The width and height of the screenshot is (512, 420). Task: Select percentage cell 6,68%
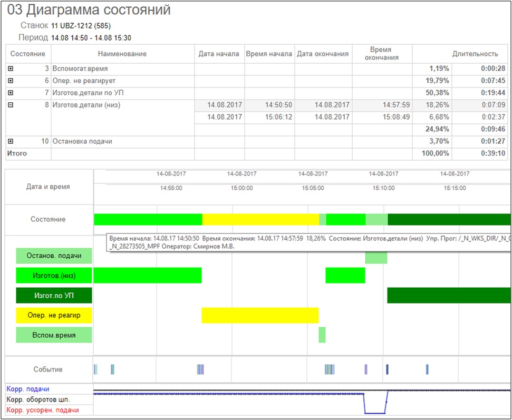pyautogui.click(x=432, y=117)
